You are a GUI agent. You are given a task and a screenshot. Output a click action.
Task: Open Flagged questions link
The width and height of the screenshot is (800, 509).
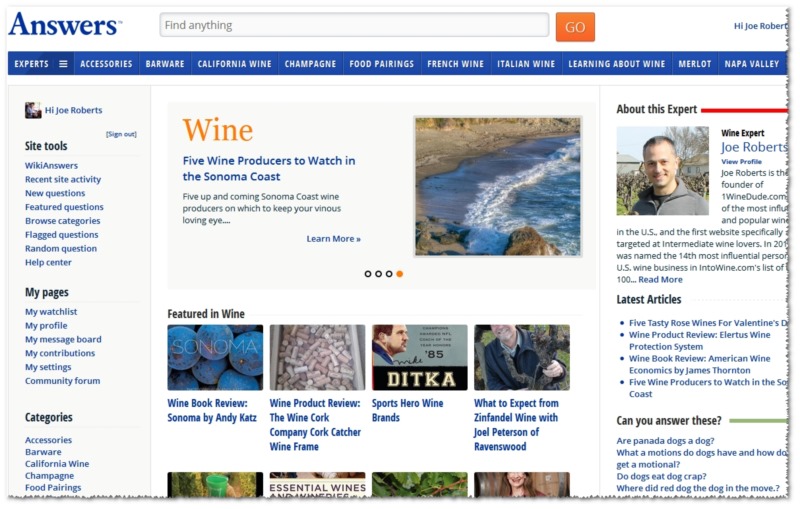click(62, 235)
